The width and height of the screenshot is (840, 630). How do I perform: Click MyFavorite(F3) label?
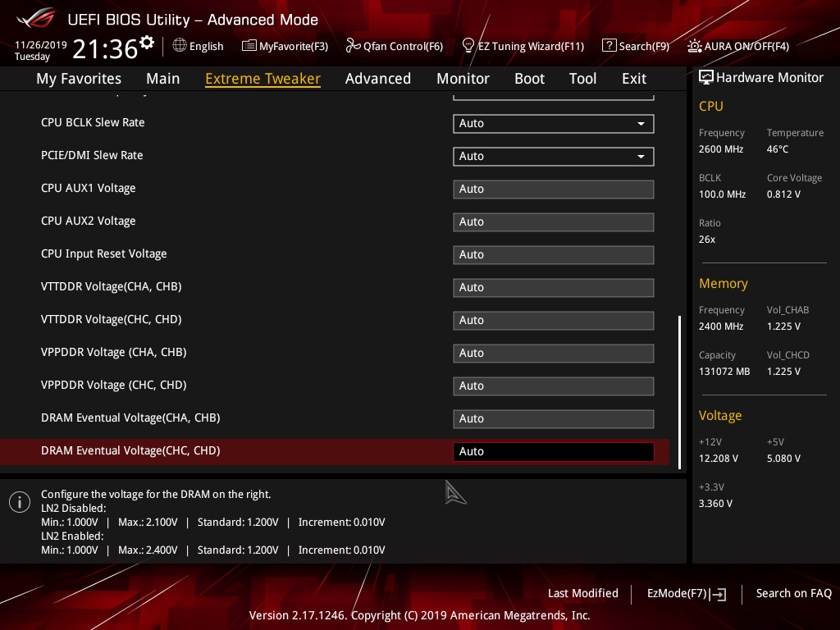pyautogui.click(x=294, y=46)
